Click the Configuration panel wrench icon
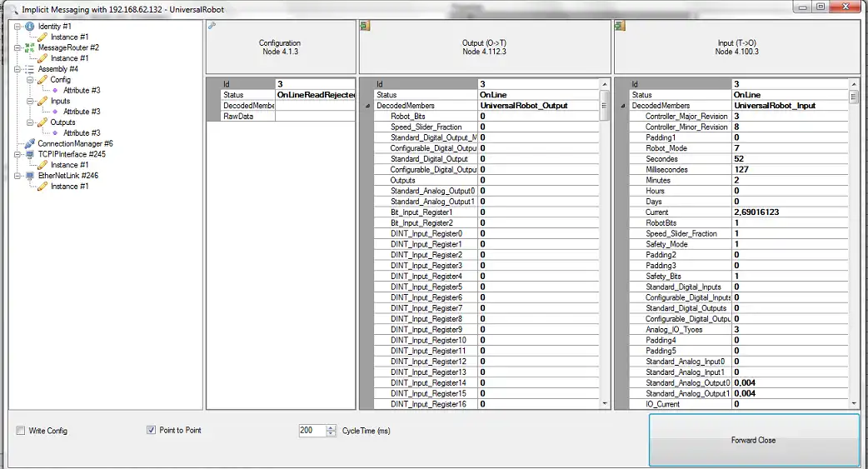 212,26
